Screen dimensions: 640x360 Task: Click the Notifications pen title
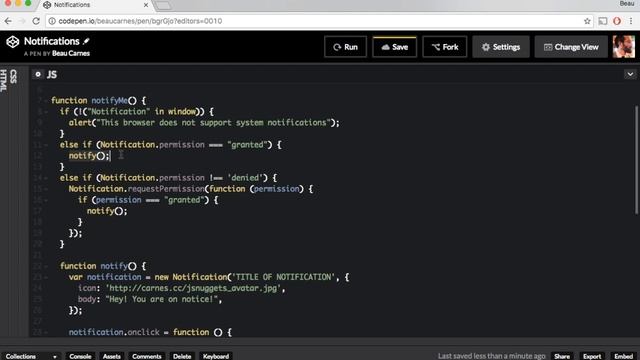(51, 41)
